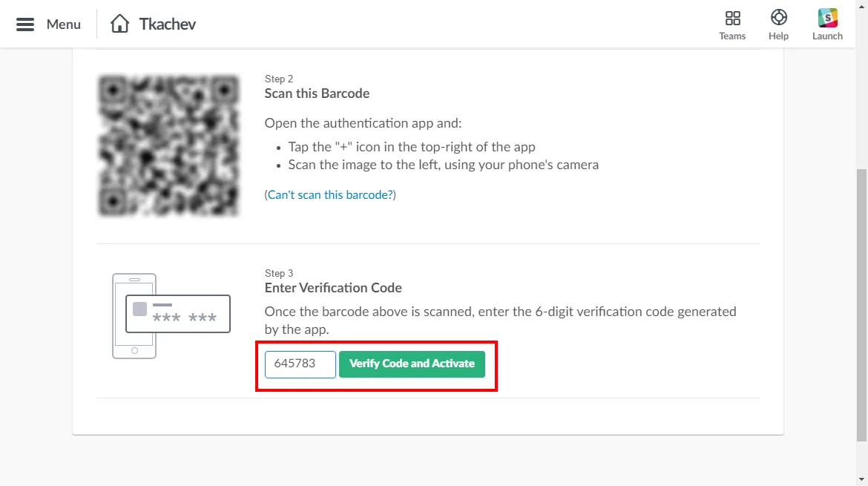Launch Slack via the colorful icon
This screenshot has height=486, width=868.
coord(827,18)
